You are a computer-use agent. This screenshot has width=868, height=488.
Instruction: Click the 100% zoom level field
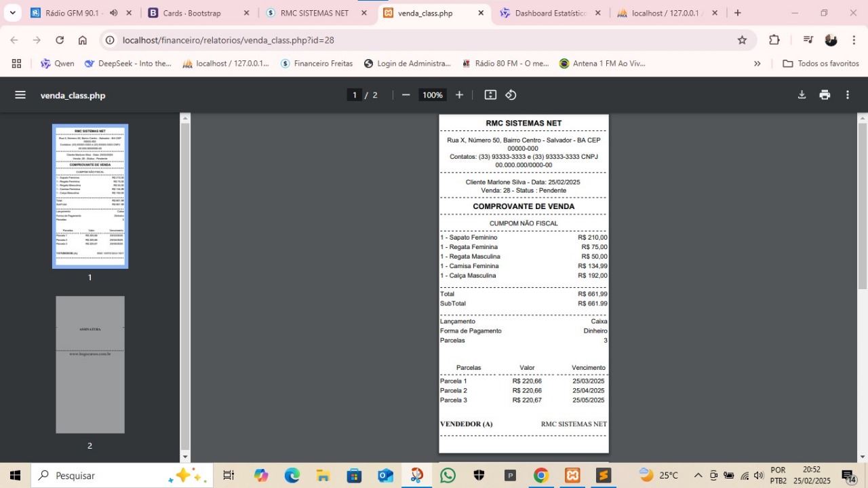pos(433,95)
